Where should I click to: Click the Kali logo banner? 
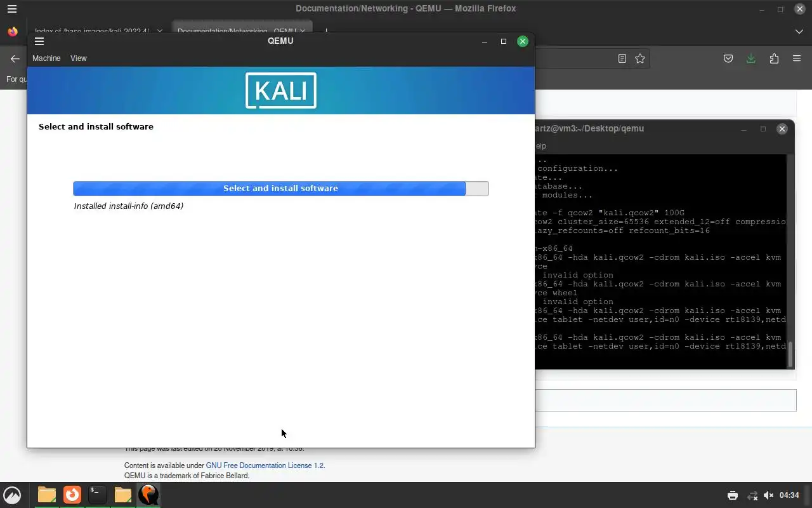point(281,91)
